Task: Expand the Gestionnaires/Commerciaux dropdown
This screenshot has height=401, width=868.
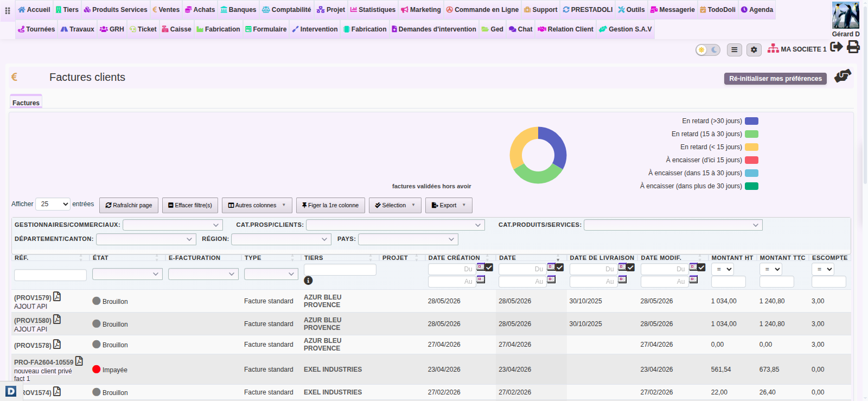Action: (173, 225)
